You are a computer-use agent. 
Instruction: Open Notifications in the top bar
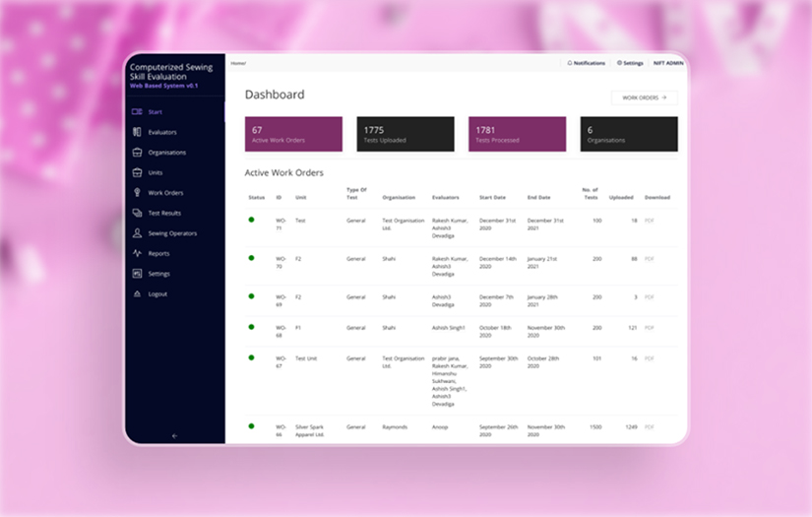pos(590,63)
